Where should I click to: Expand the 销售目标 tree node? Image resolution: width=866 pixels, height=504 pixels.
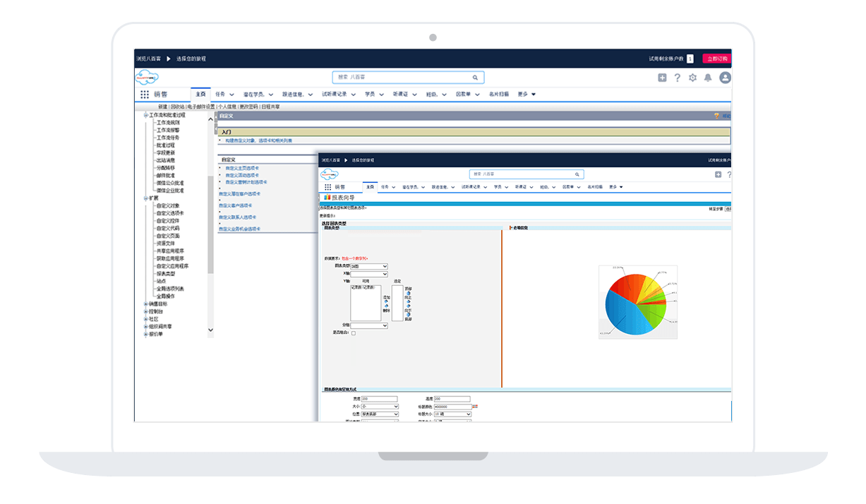click(x=146, y=304)
